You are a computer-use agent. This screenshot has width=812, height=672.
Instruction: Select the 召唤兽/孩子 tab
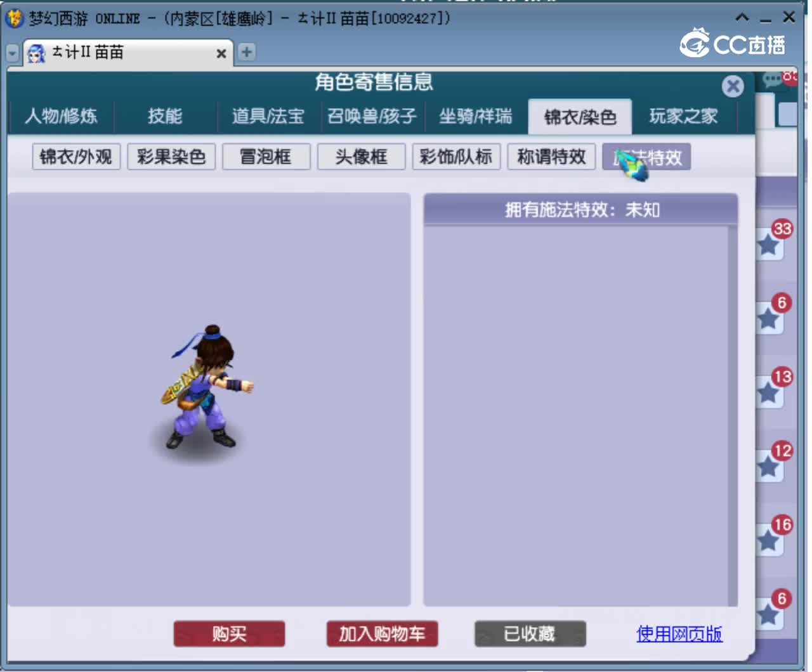(x=372, y=116)
